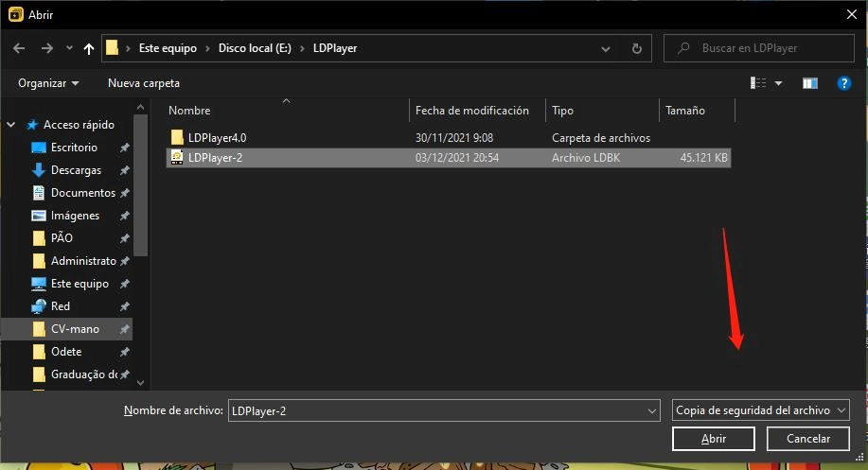The image size is (868, 470).
Task: Open Documentos in the sidebar
Action: tap(83, 193)
